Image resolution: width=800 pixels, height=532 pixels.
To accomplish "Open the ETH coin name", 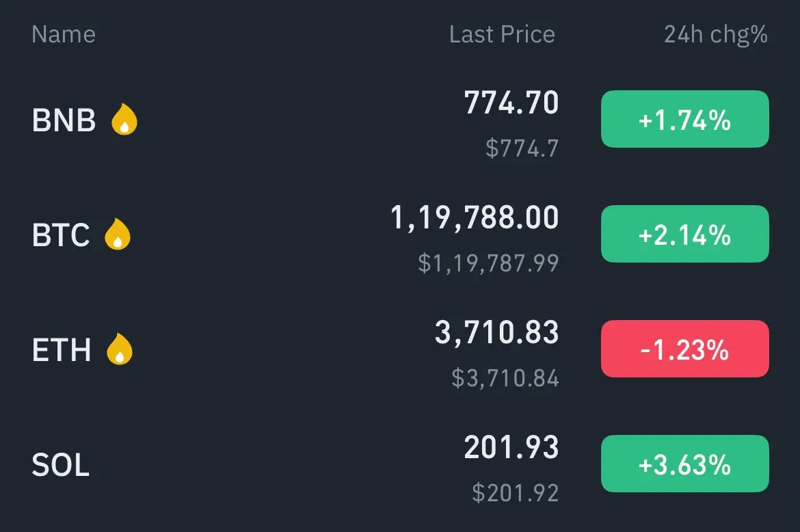I will [62, 350].
